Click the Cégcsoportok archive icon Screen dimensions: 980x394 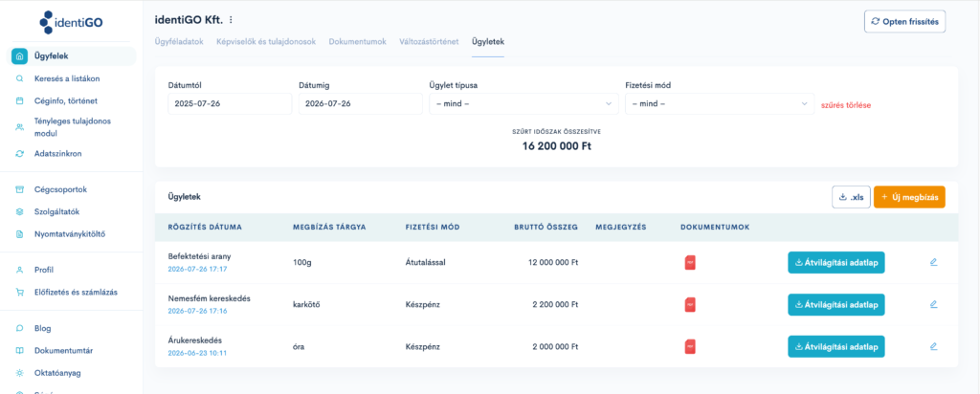pos(19,189)
